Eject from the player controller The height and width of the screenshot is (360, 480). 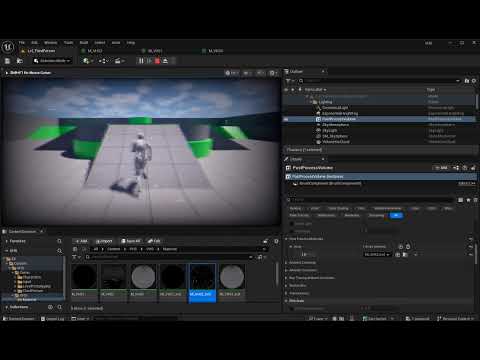[165, 61]
